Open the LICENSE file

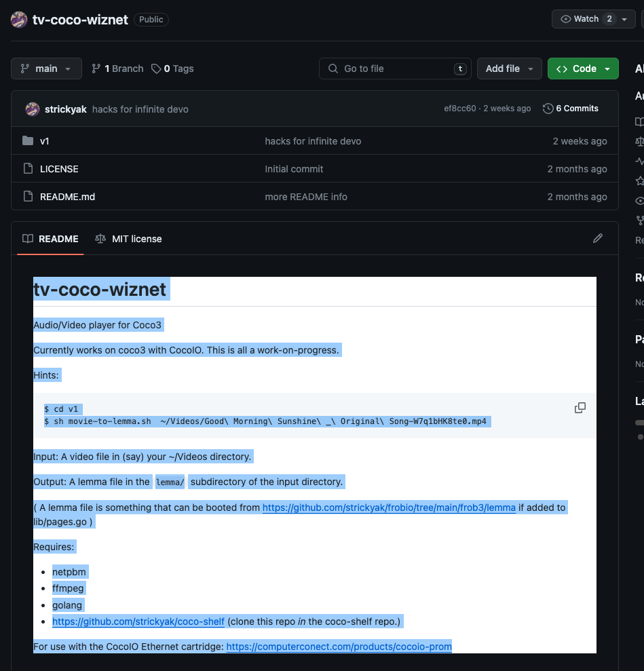59,169
